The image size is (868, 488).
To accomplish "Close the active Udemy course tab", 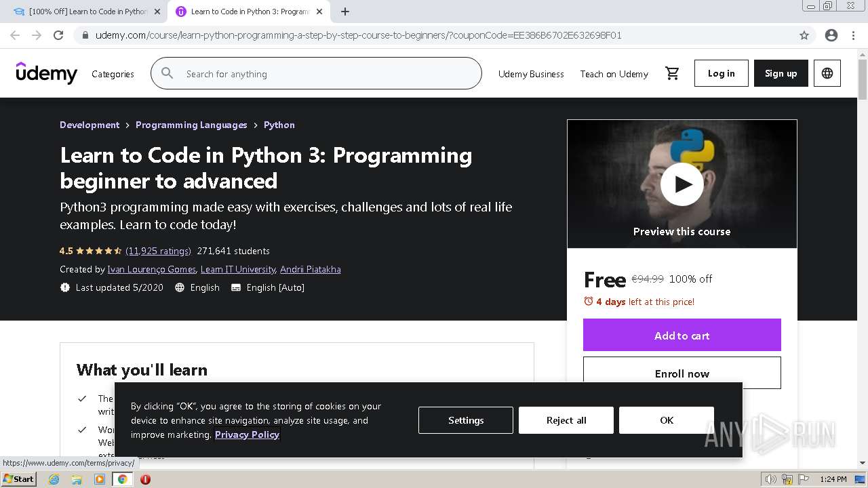I will [319, 12].
